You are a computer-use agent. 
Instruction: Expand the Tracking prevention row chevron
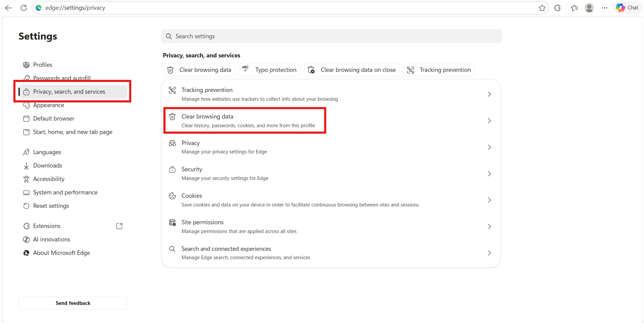(489, 94)
